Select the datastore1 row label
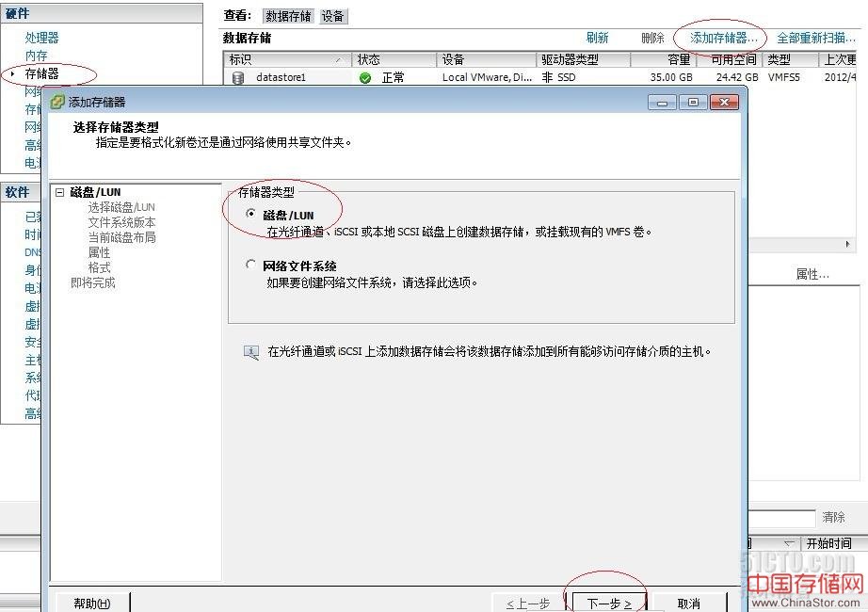The height and width of the screenshot is (612, 868). pyautogui.click(x=281, y=77)
